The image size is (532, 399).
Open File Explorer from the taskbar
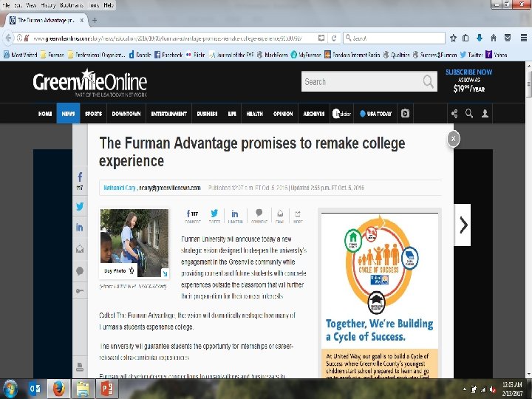[83, 389]
